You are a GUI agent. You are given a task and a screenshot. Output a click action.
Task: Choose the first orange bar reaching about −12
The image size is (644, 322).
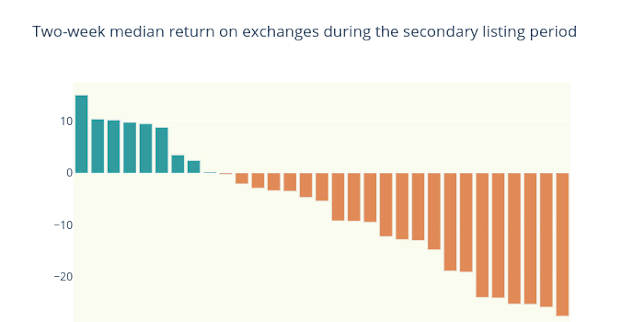coord(386,204)
